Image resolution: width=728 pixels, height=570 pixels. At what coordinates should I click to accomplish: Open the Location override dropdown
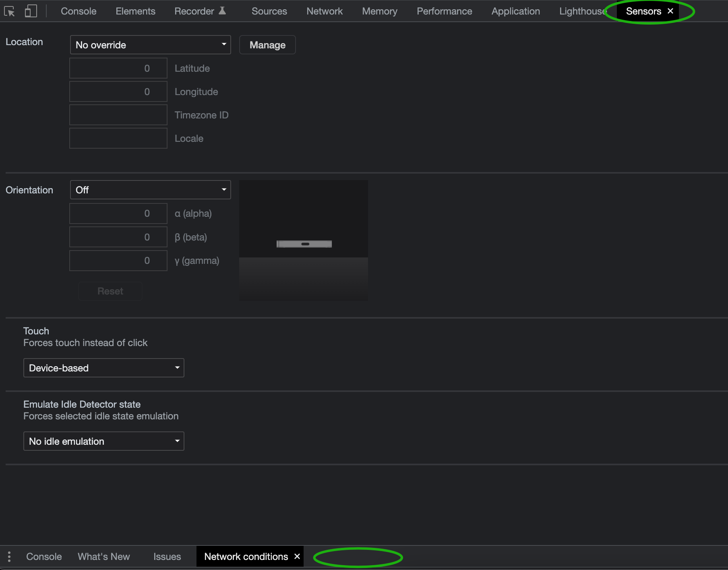point(150,45)
